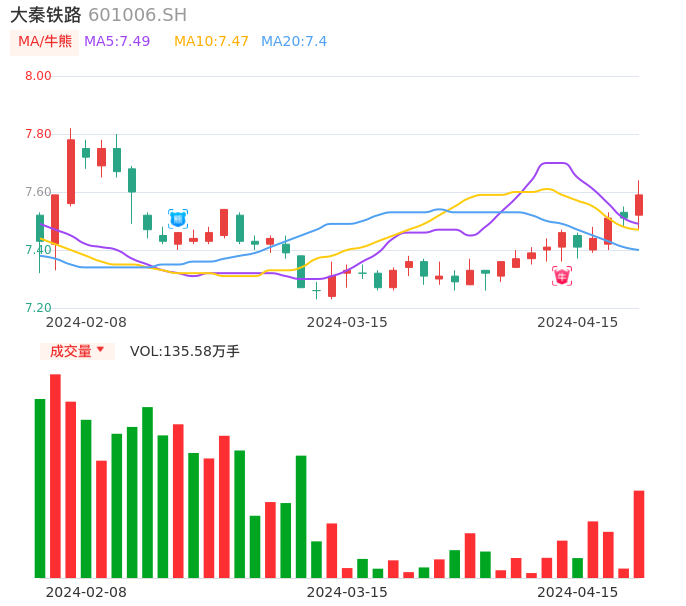
Task: Click the last red candlestick on right
Action: click(639, 205)
